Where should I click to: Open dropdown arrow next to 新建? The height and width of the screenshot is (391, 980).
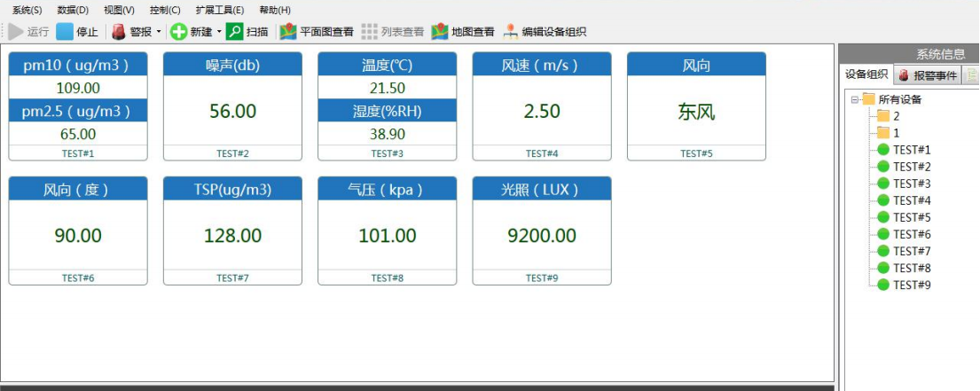tap(219, 32)
